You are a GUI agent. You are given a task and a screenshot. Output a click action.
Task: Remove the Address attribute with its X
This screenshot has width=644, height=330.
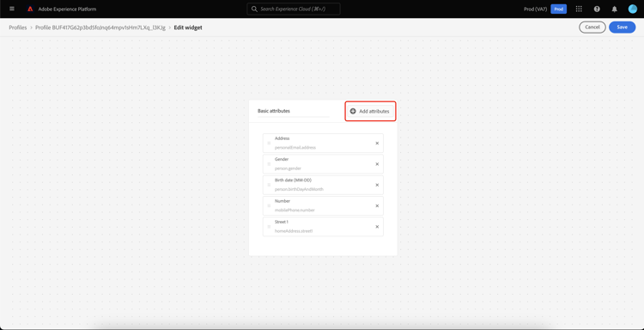(x=377, y=143)
